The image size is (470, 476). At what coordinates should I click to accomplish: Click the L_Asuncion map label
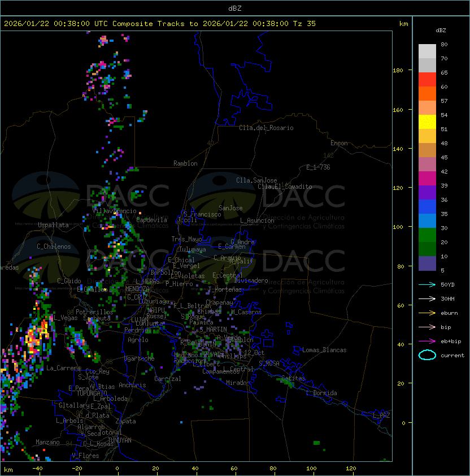[x=257, y=220]
